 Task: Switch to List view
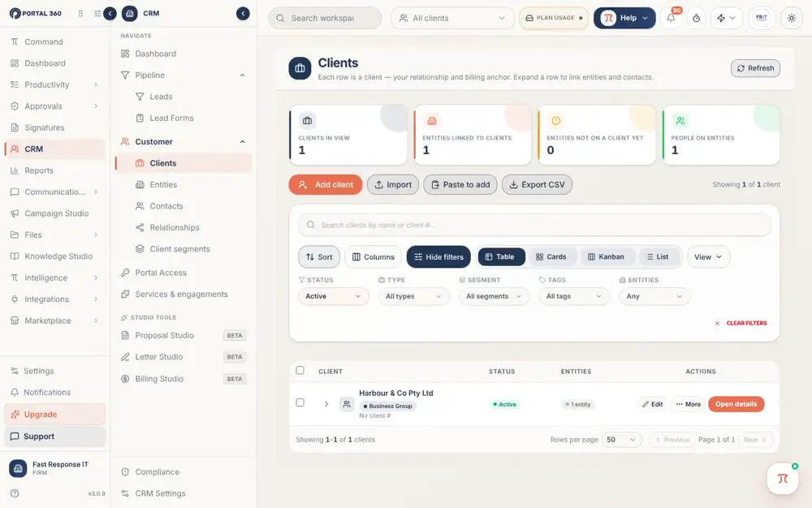click(657, 257)
